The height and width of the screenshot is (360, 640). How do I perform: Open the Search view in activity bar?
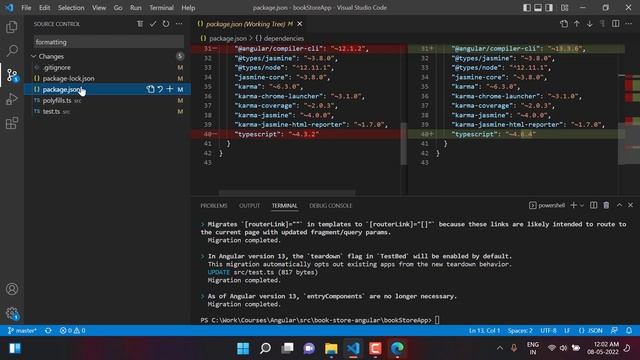click(x=12, y=51)
